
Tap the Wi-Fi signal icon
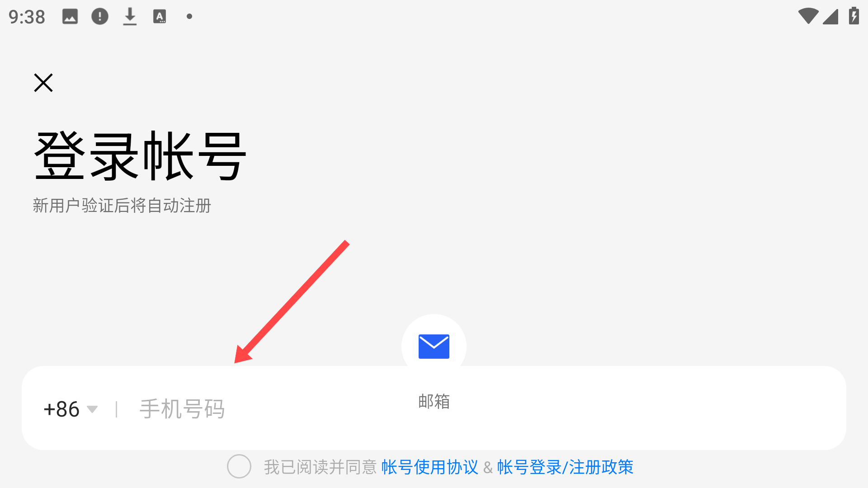(808, 16)
